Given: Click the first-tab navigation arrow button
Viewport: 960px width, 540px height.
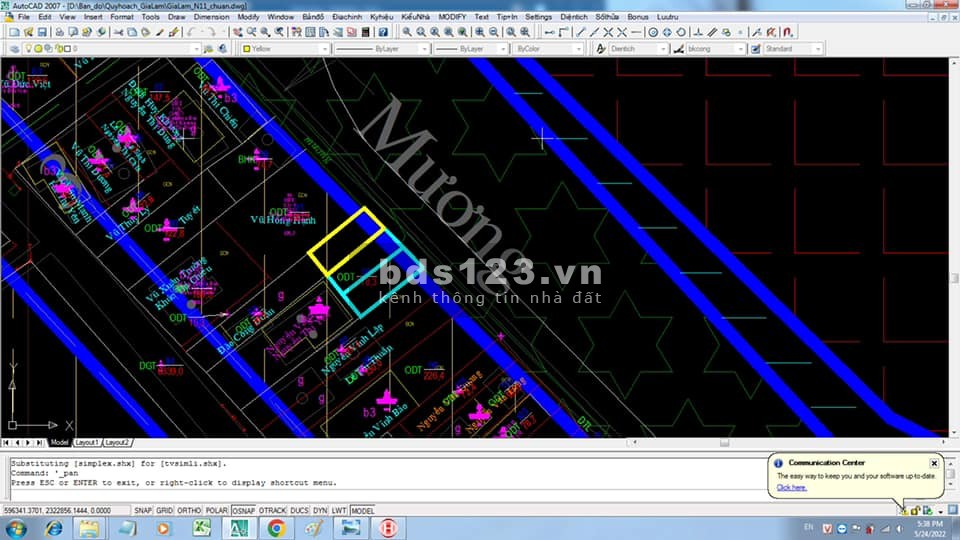Looking at the screenshot, I should point(6,442).
